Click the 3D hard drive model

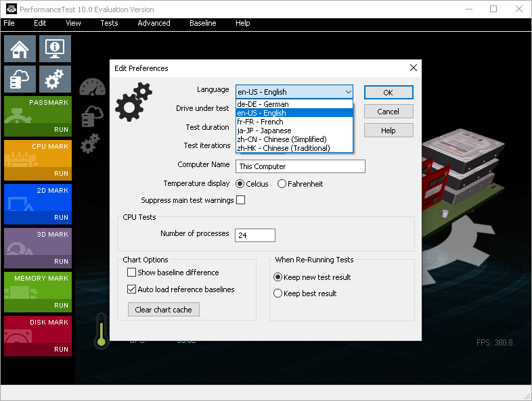click(x=463, y=166)
